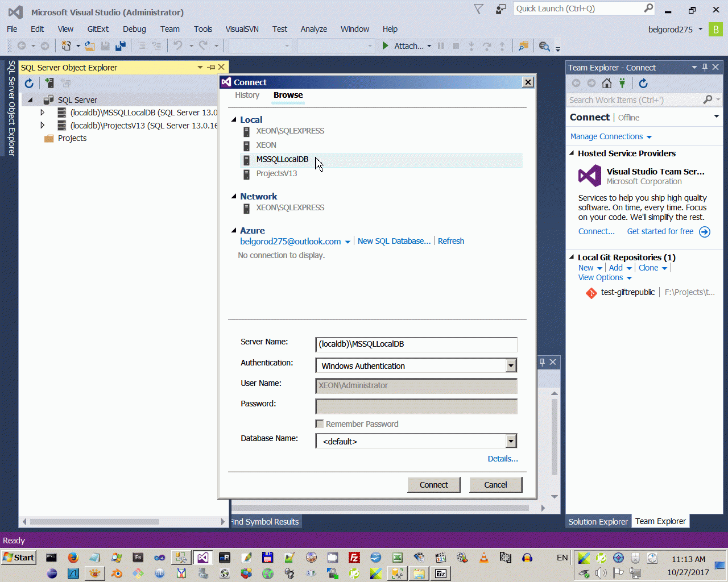Image resolution: width=728 pixels, height=582 pixels.
Task: Click the Server Name input field
Action: click(x=416, y=344)
